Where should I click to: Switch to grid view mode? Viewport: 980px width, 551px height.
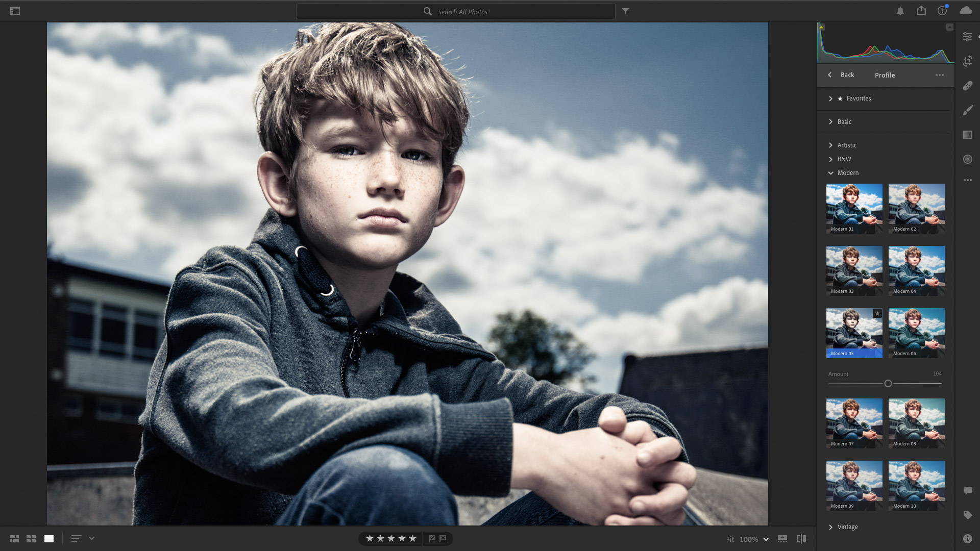pos(31,538)
